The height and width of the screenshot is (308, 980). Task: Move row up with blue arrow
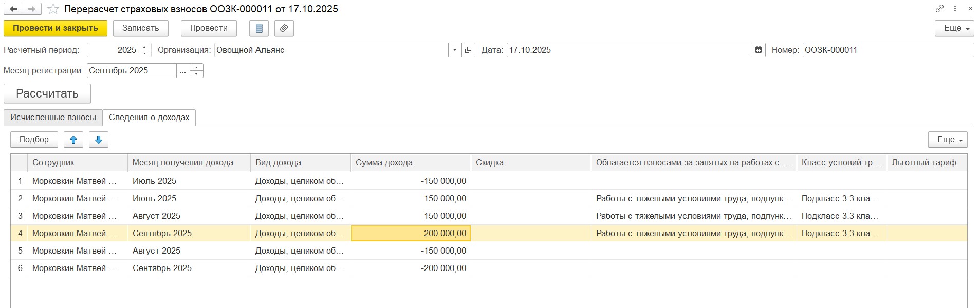pyautogui.click(x=73, y=140)
